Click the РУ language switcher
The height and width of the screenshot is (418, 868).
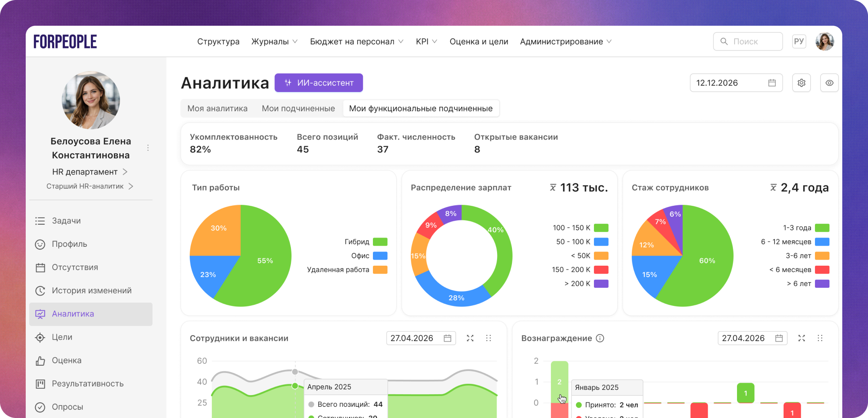coord(799,41)
